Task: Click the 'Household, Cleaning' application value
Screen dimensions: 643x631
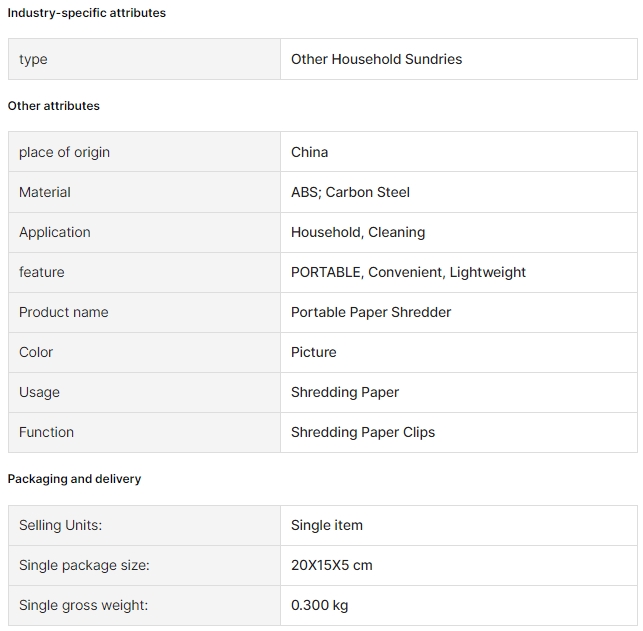Action: 358,232
